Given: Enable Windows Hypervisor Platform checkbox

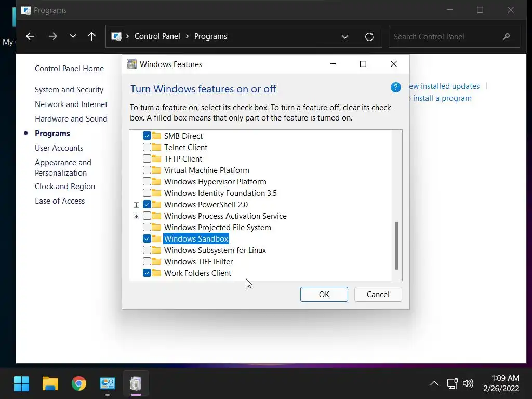Looking at the screenshot, I should point(147,181).
